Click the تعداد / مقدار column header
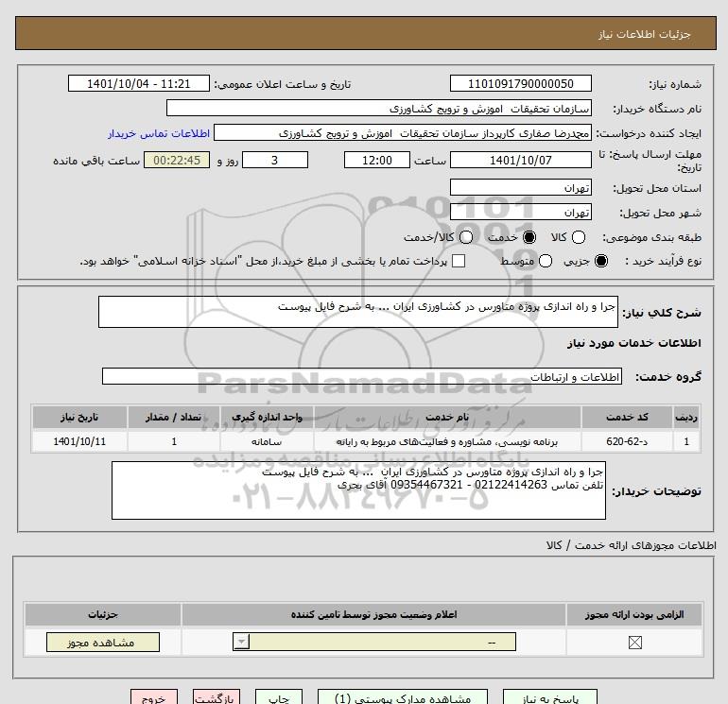 (x=174, y=417)
